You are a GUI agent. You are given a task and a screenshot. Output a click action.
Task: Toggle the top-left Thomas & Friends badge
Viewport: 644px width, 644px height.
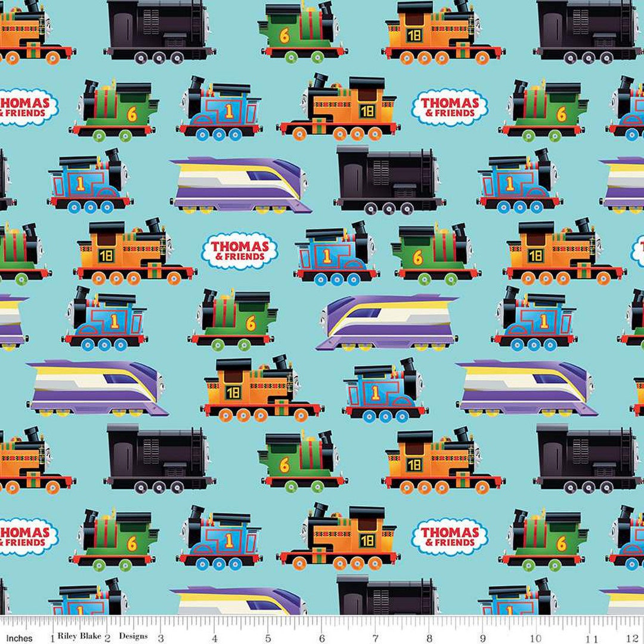point(28,106)
